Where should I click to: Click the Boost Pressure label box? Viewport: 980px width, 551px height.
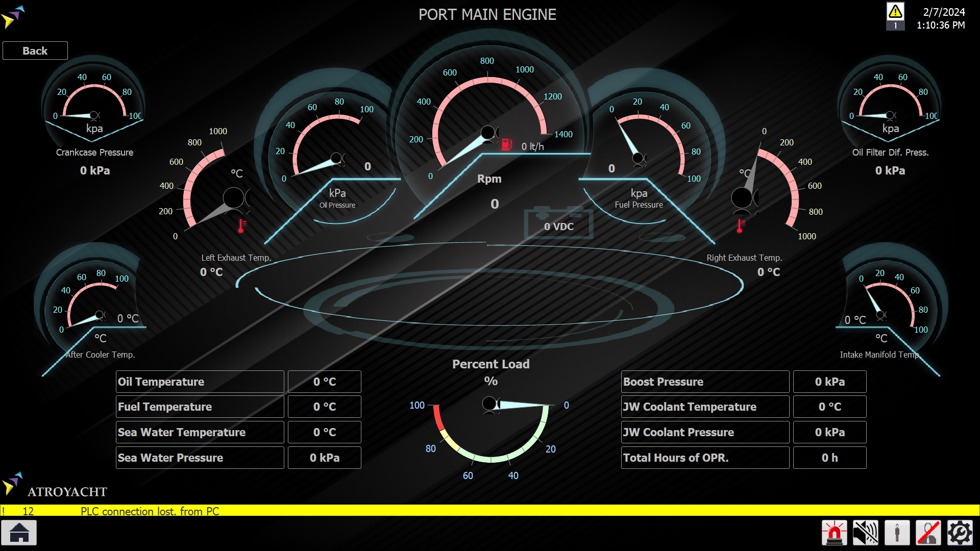click(704, 382)
